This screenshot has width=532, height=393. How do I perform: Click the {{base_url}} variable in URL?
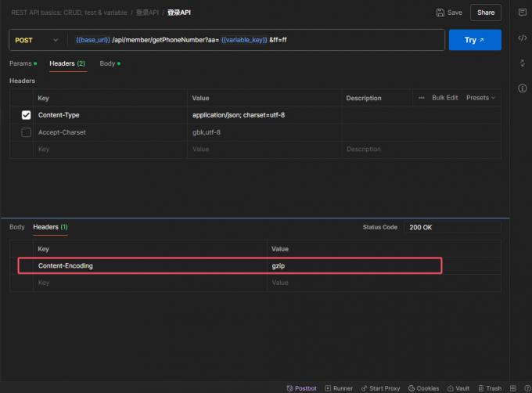click(x=93, y=40)
